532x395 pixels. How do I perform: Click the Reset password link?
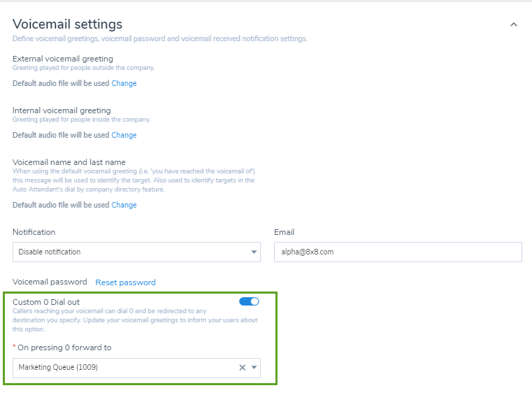pos(126,282)
